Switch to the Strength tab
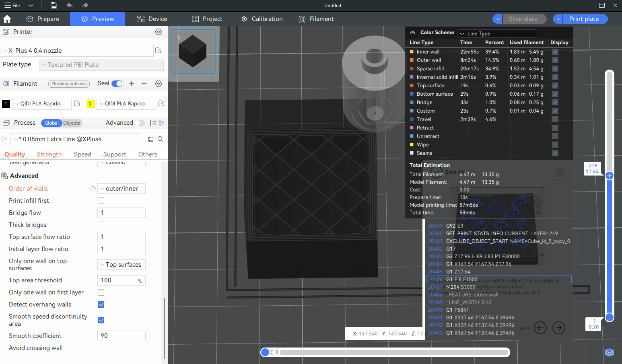Viewport: 622px width, 364px height. click(49, 154)
